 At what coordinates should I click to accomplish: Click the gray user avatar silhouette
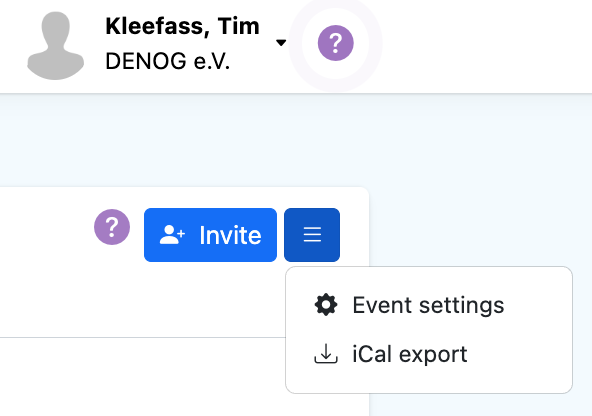(56, 45)
